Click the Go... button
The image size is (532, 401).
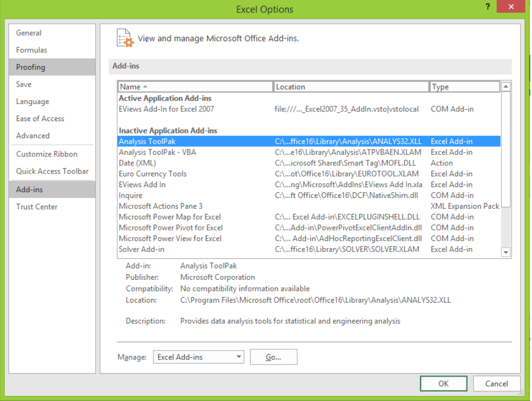coord(273,357)
